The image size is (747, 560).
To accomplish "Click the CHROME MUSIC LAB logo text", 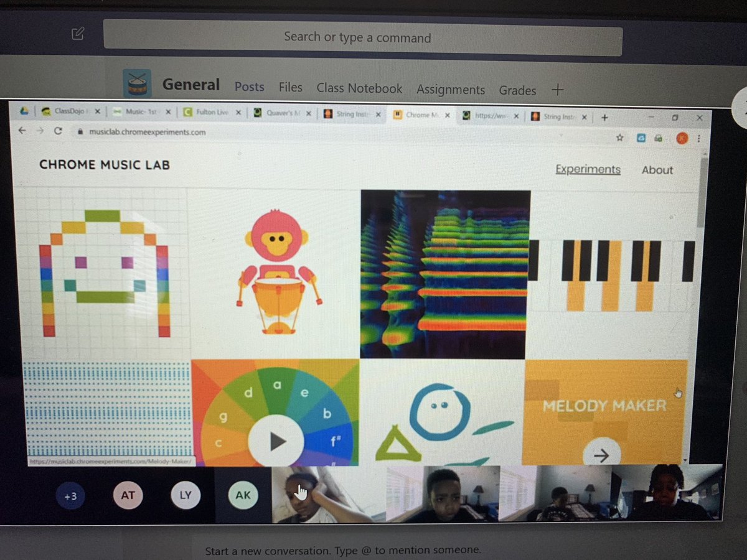I will pos(104,165).
